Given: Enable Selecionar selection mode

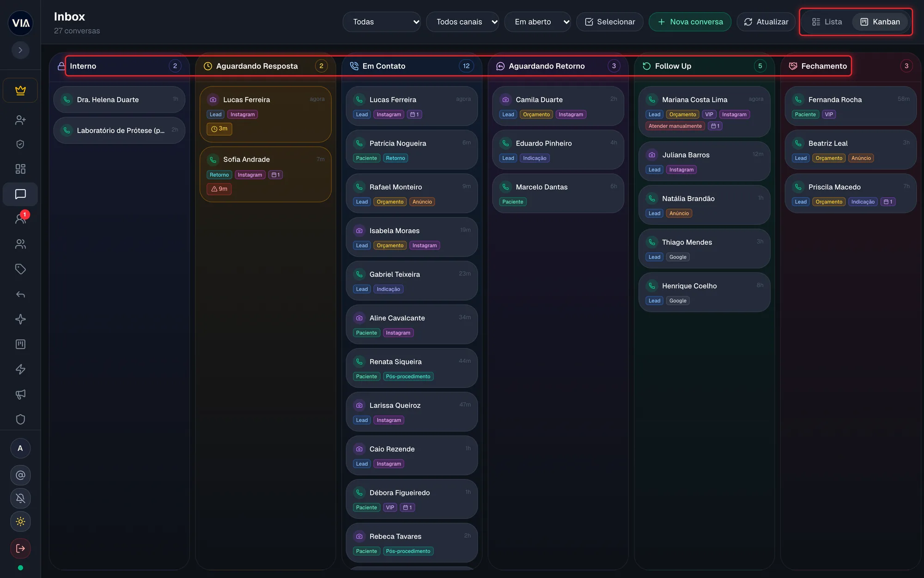Looking at the screenshot, I should coord(610,22).
